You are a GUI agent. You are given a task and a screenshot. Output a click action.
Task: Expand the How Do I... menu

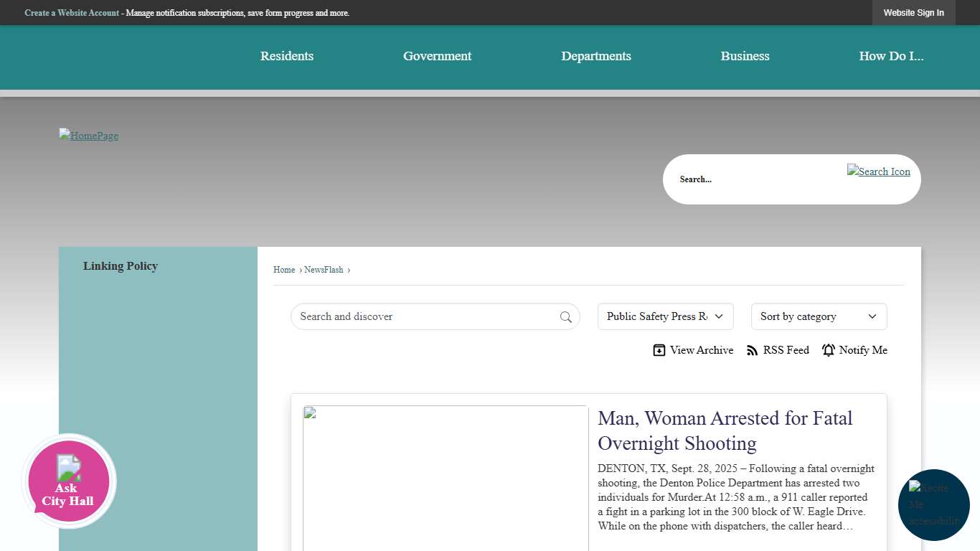pyautogui.click(x=891, y=56)
